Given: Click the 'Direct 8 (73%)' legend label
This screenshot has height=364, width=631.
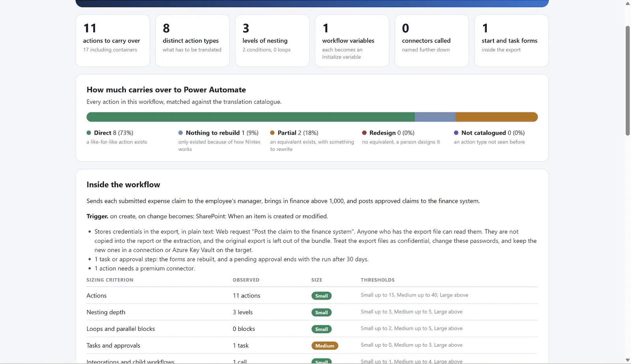Looking at the screenshot, I should pos(114,133).
